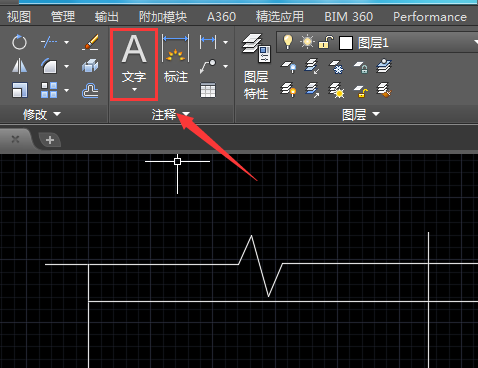Open the Leader tool dropdown arrow
This screenshot has height=368, width=478.
[x=225, y=66]
